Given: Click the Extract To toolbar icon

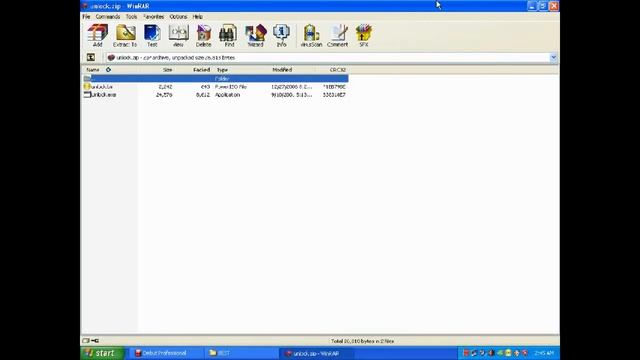Looking at the screenshot, I should pos(125,36).
